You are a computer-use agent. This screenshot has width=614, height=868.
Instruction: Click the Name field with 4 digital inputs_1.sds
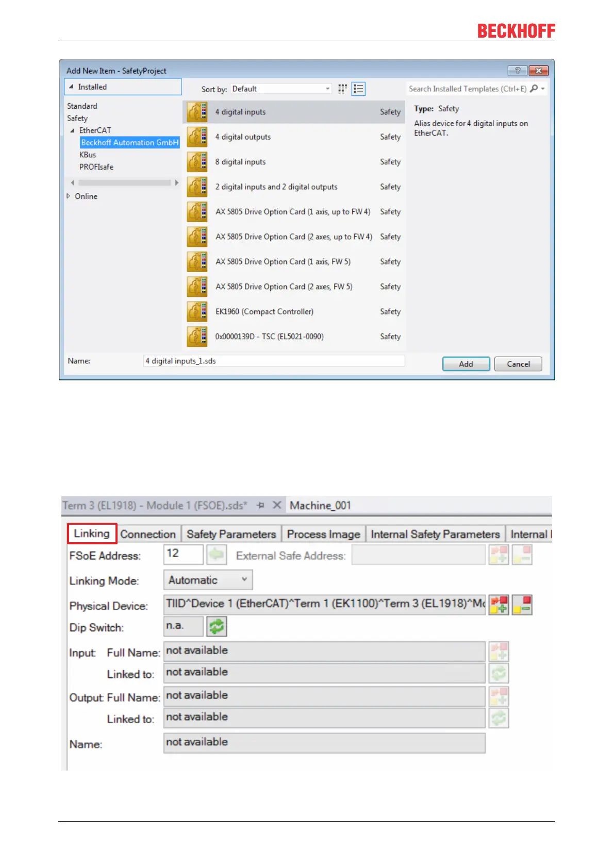274,361
